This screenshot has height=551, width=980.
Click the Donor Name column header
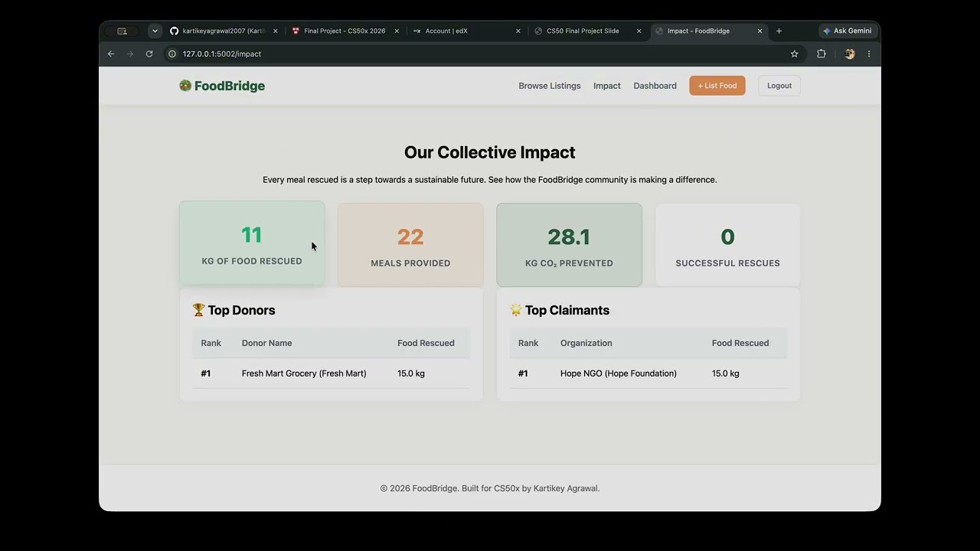[x=266, y=343]
